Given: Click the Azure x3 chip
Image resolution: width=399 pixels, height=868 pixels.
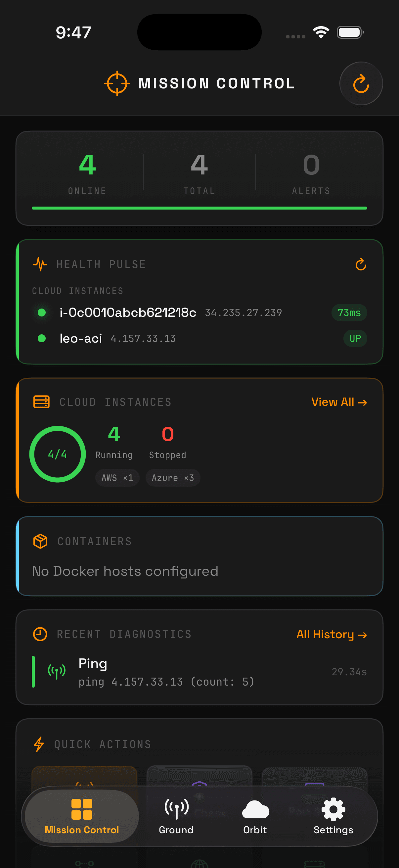Looking at the screenshot, I should pyautogui.click(x=173, y=477).
